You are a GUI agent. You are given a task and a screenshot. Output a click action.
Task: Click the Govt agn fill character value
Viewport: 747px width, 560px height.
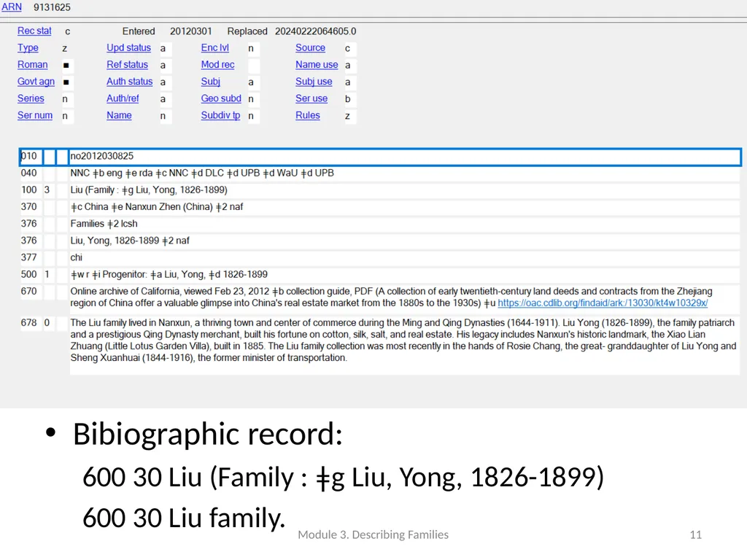(x=67, y=82)
